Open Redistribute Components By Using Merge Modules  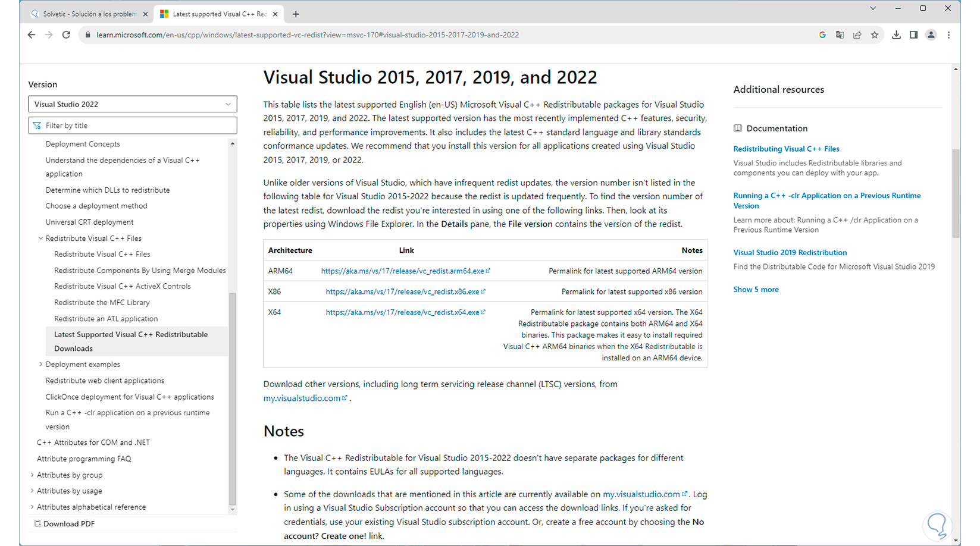140,270
